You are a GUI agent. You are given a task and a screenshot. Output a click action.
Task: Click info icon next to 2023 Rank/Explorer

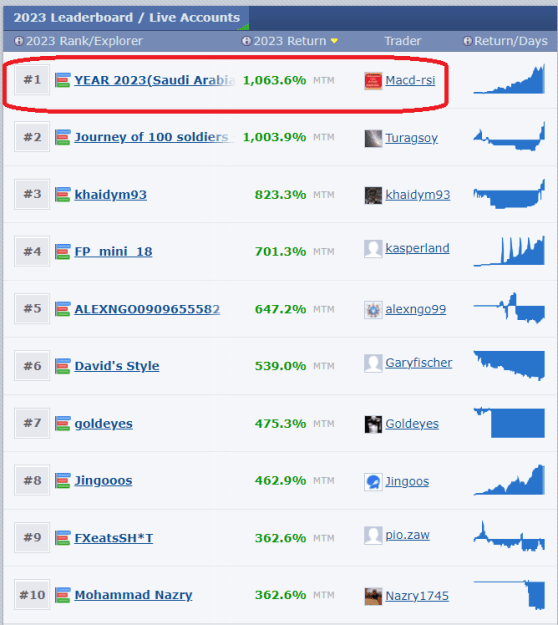(x=19, y=41)
